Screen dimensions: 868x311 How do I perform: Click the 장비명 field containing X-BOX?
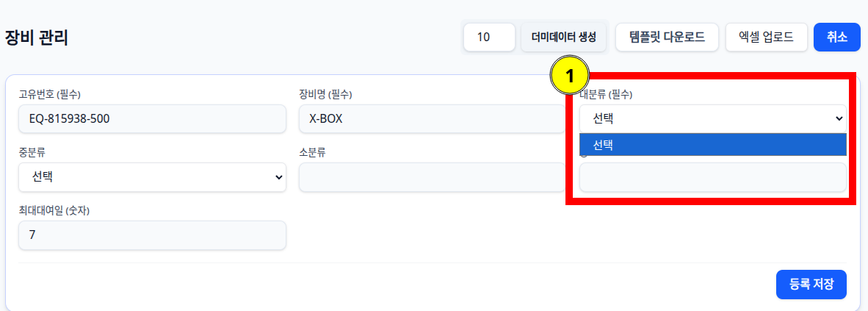click(x=433, y=118)
